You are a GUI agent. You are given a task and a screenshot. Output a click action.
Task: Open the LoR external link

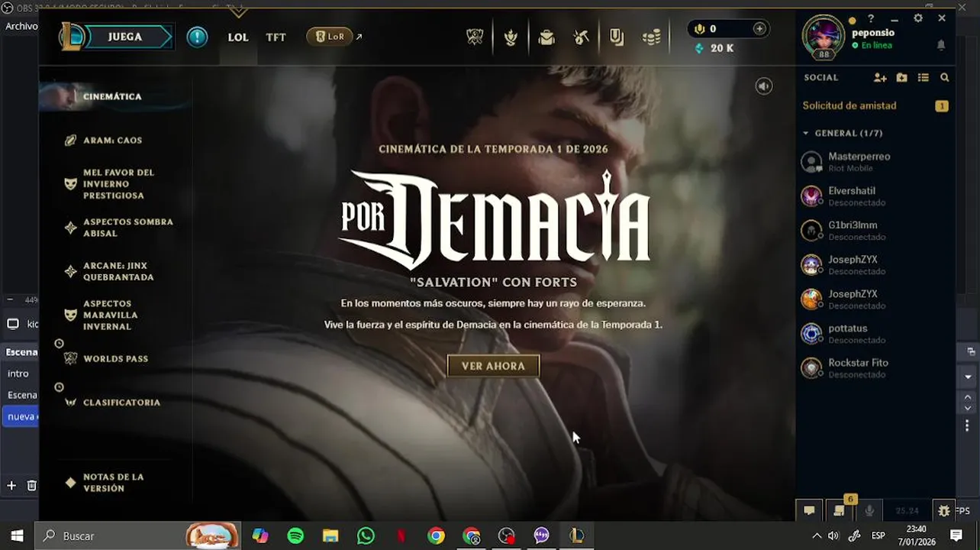coord(334,36)
